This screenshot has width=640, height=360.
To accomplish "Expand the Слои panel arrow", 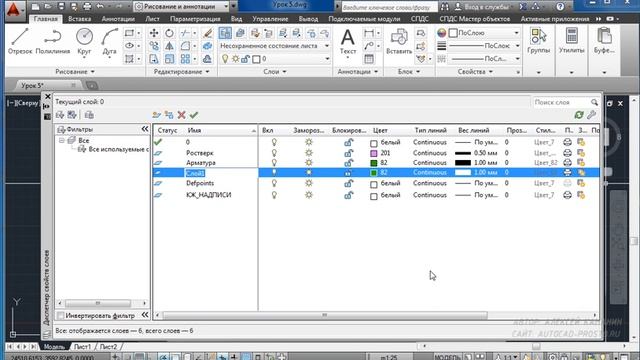I will (x=284, y=72).
